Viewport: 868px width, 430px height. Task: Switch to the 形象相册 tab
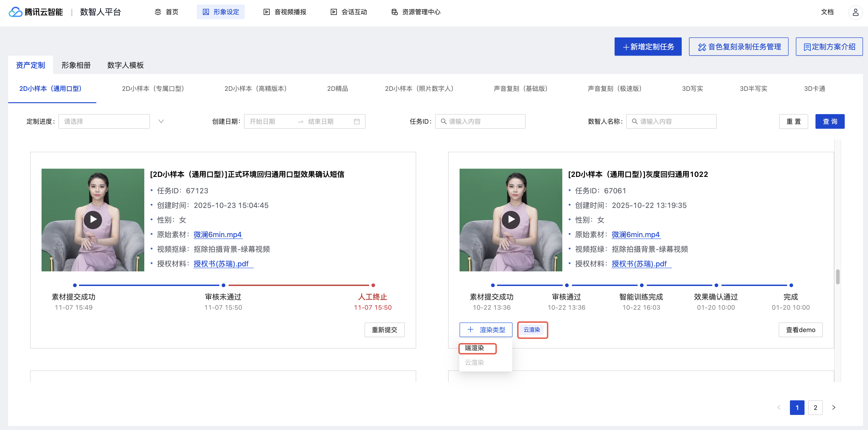76,65
